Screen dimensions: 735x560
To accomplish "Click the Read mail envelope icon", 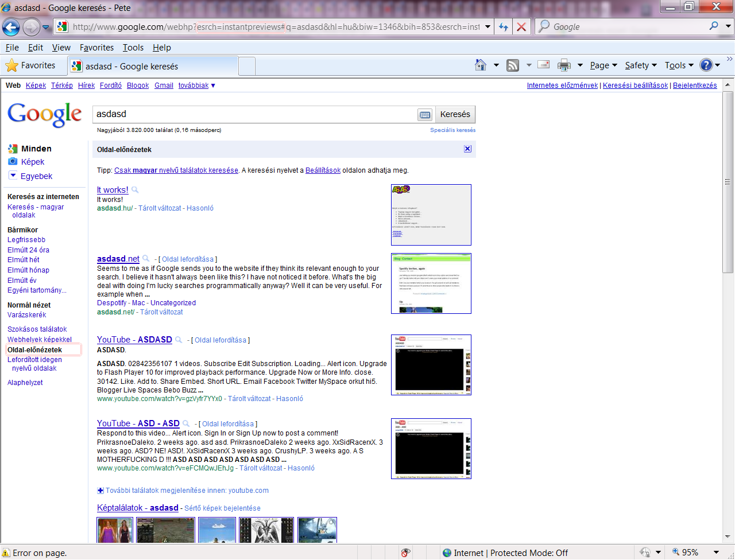I will pyautogui.click(x=544, y=65).
